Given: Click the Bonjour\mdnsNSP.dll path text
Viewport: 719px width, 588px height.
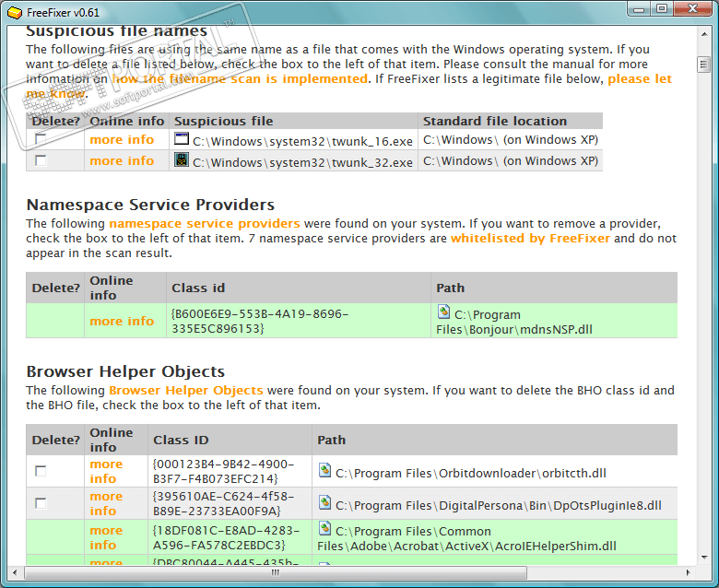Looking at the screenshot, I should 514,323.
